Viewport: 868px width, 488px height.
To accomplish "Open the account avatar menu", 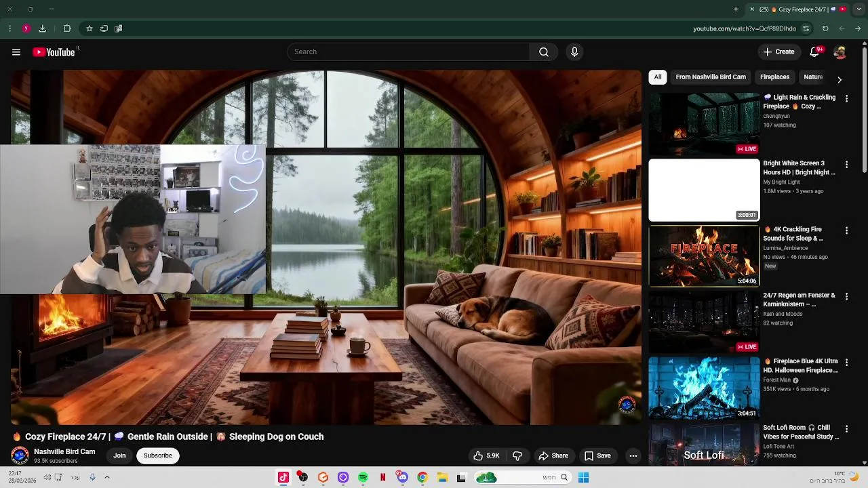I will (840, 52).
